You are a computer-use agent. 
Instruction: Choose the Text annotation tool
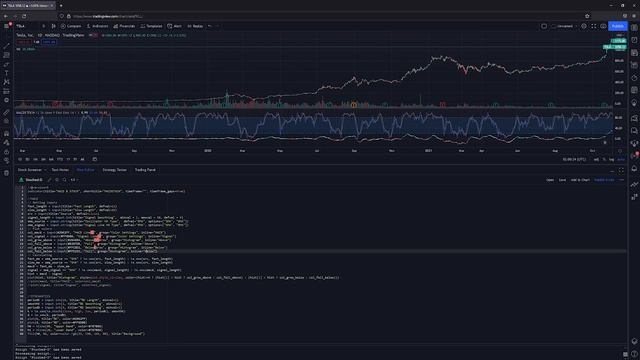pos(7,73)
